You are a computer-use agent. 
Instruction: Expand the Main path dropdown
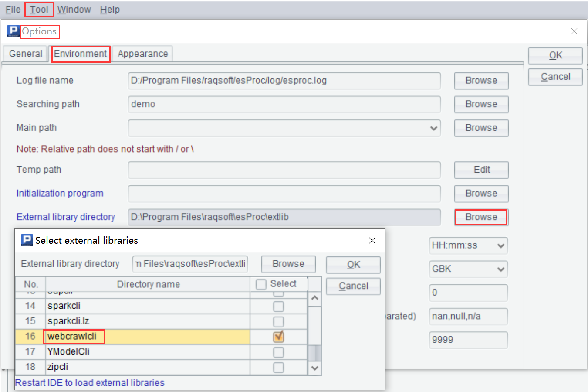pos(433,128)
